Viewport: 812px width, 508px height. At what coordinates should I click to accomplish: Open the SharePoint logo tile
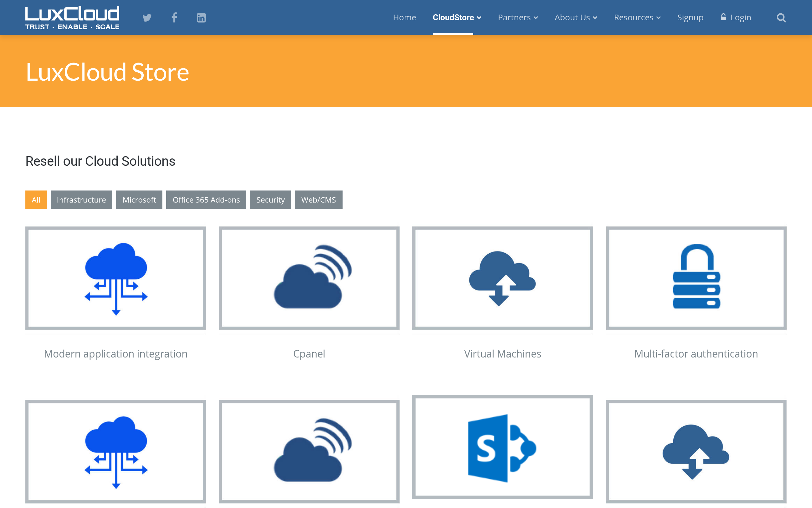pyautogui.click(x=502, y=447)
